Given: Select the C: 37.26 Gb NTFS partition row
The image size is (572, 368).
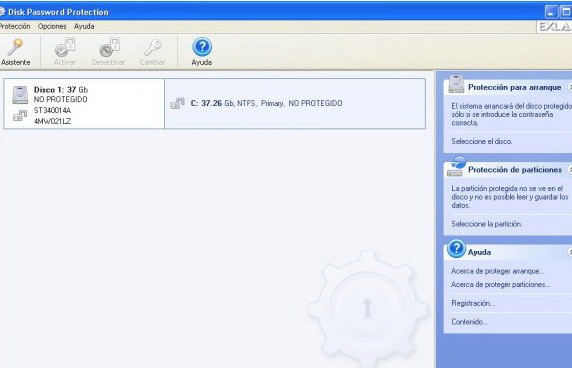Looking at the screenshot, I should click(295, 104).
